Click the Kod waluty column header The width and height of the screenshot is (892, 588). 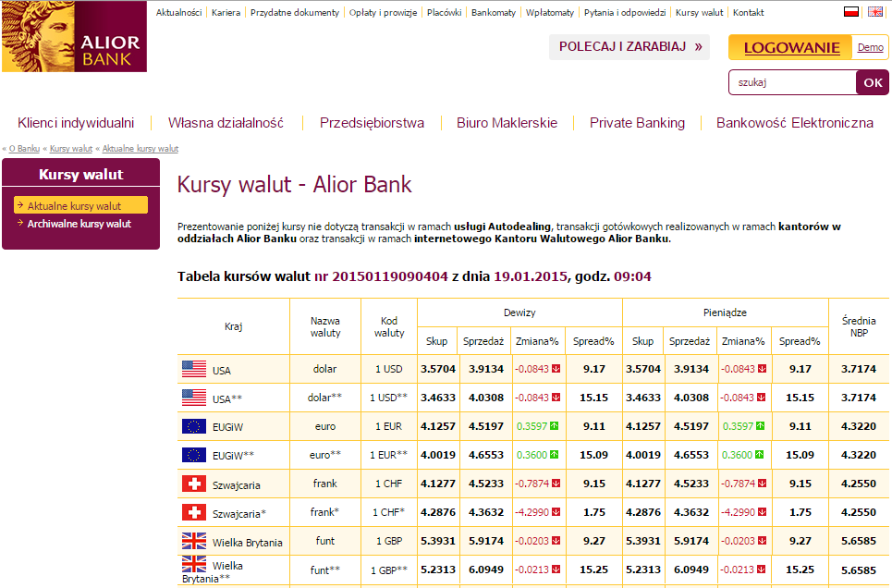pos(389,326)
